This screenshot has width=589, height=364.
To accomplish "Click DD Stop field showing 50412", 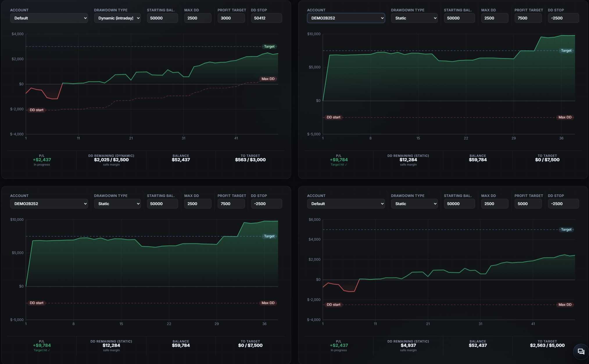I will click(x=266, y=18).
